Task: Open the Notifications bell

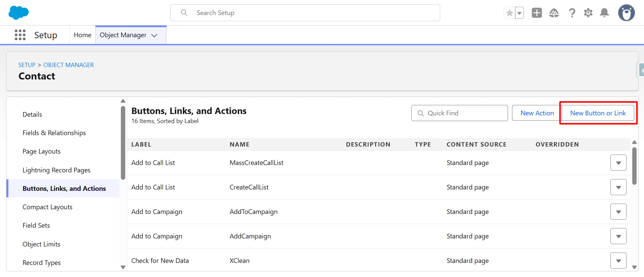Action: pos(604,13)
